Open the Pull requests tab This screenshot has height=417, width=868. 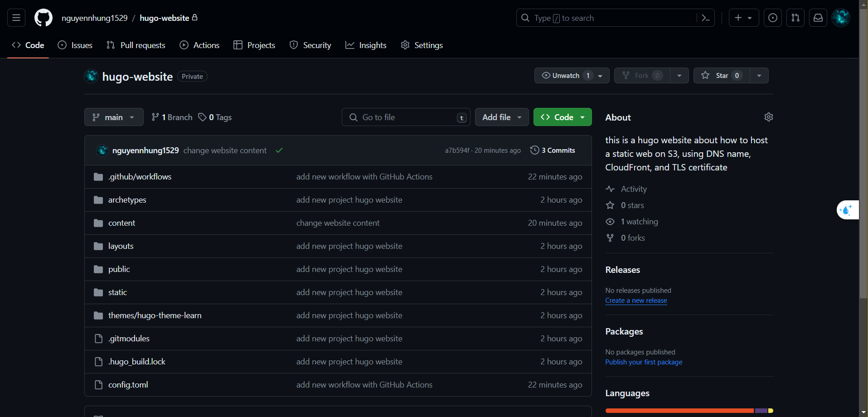pyautogui.click(x=136, y=45)
